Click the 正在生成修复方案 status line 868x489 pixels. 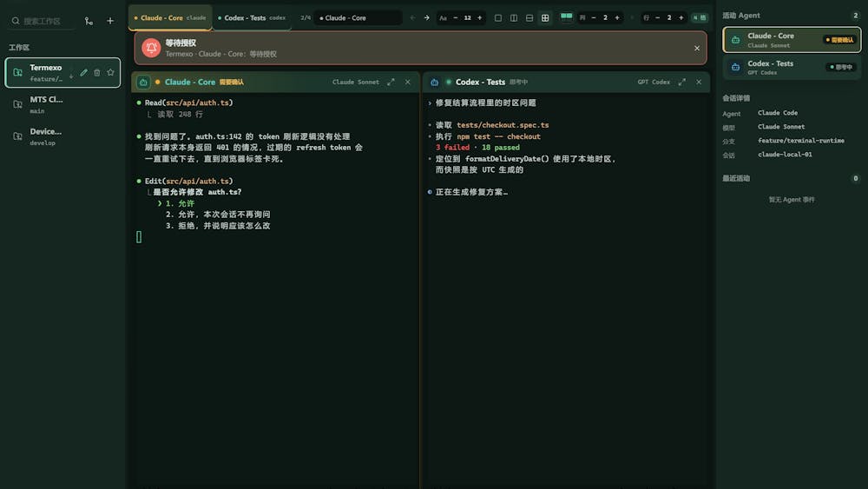[x=471, y=192]
